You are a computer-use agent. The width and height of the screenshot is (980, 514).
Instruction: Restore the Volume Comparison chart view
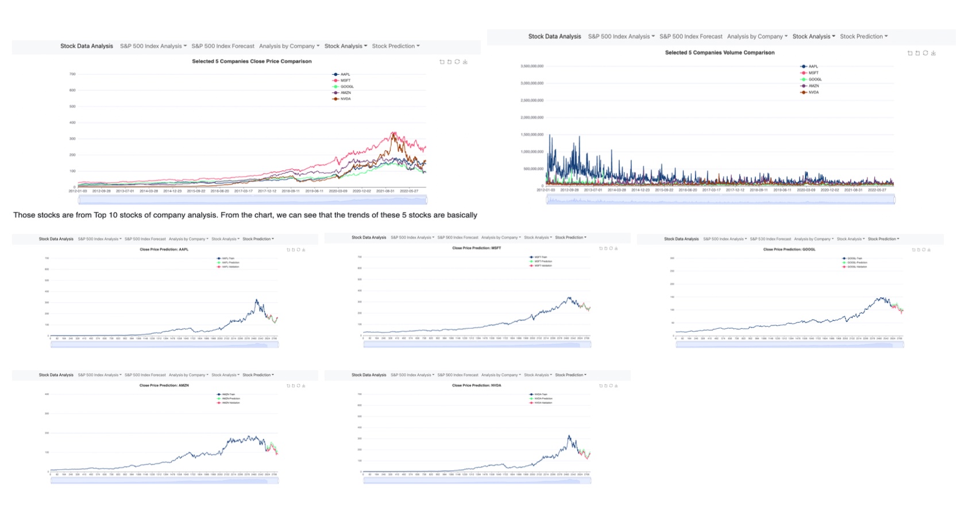[925, 53]
